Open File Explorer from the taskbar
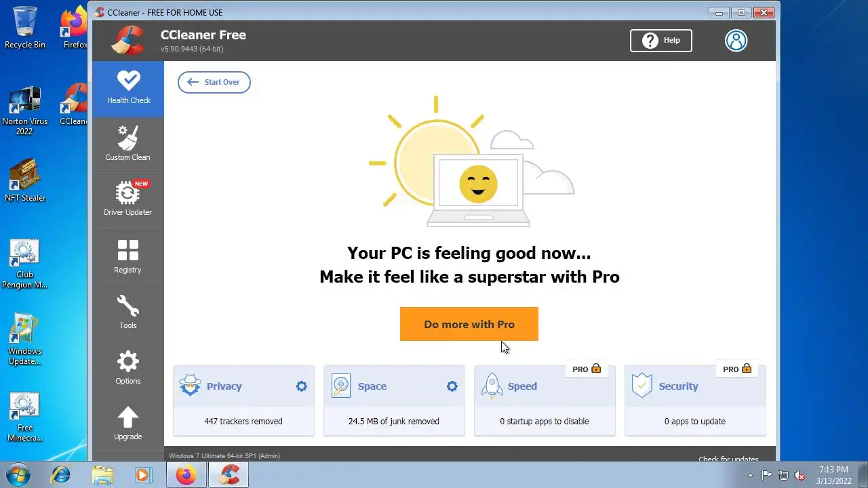This screenshot has width=868, height=488. pyautogui.click(x=102, y=475)
